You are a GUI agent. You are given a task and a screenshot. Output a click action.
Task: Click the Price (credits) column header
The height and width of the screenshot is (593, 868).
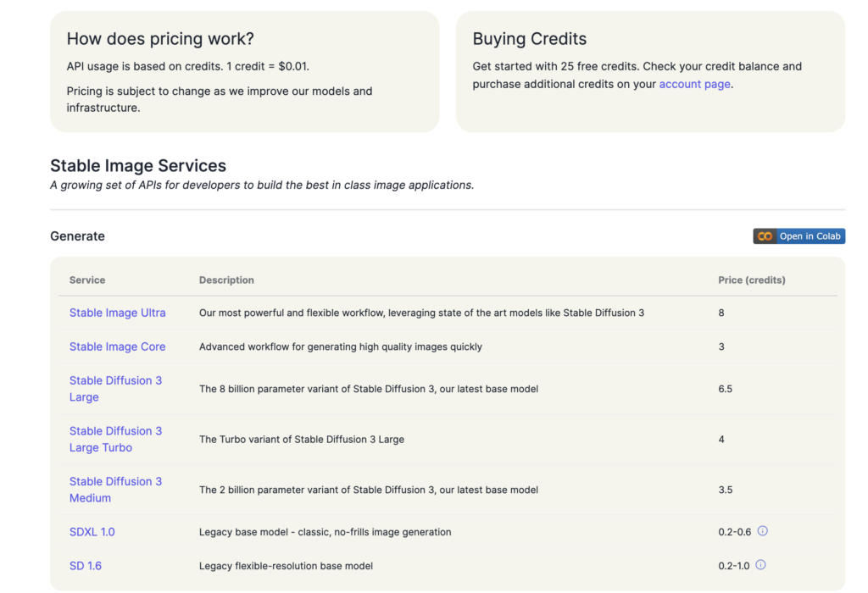click(x=751, y=280)
